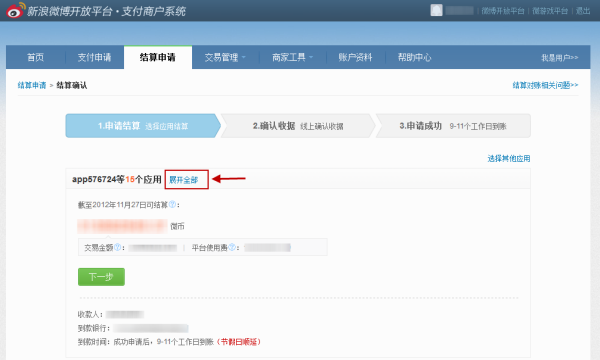Click the red 节假日顺延 note text
The width and height of the screenshot is (600, 360).
point(240,342)
